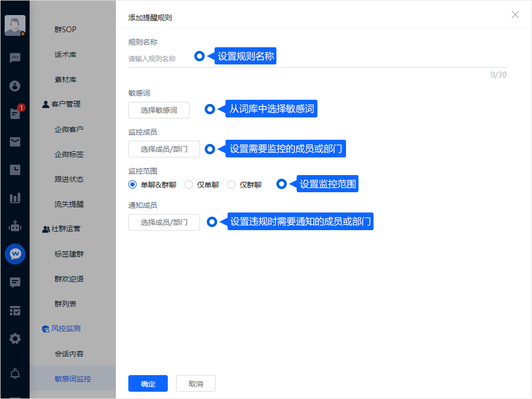This screenshot has height=399, width=532.
Task: Click the 确定 confirm button
Action: (x=148, y=384)
